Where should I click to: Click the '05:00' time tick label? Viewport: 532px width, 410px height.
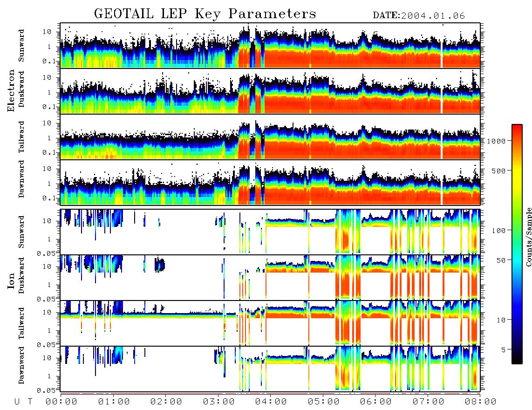point(324,402)
